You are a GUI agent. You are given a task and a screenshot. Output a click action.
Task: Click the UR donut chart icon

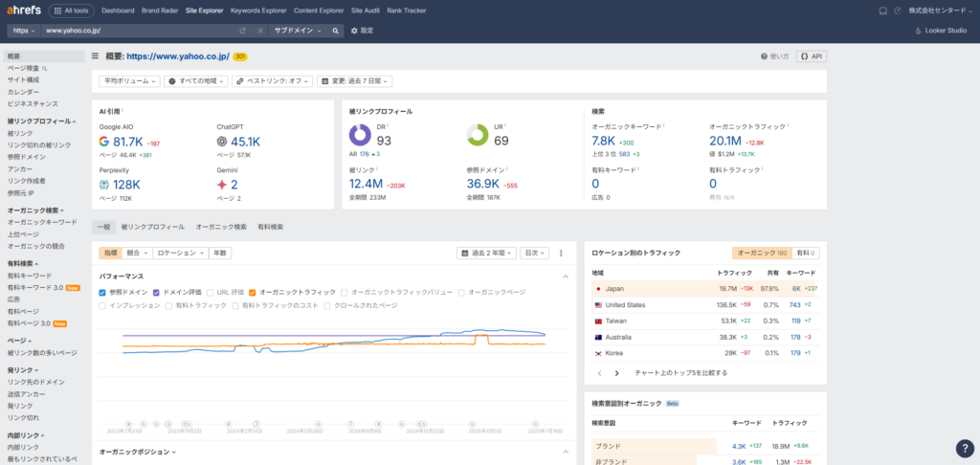pyautogui.click(x=479, y=134)
